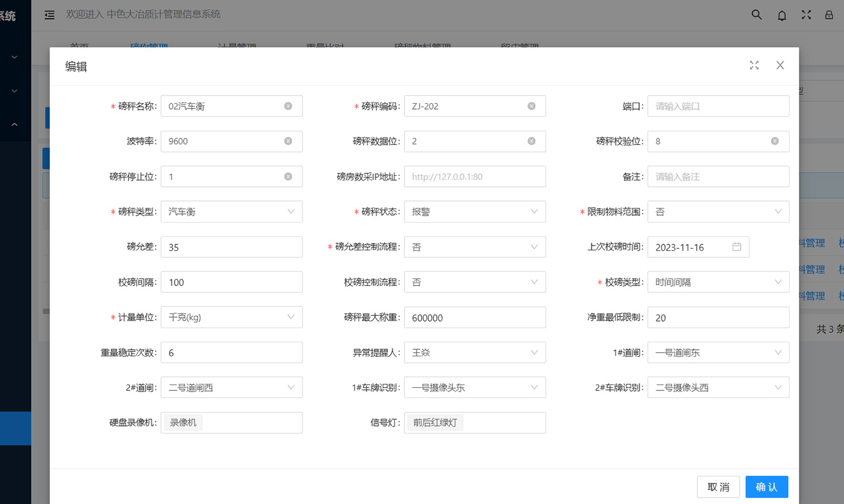The height and width of the screenshot is (504, 844).
Task: Click the search magnifier icon in header
Action: [757, 15]
